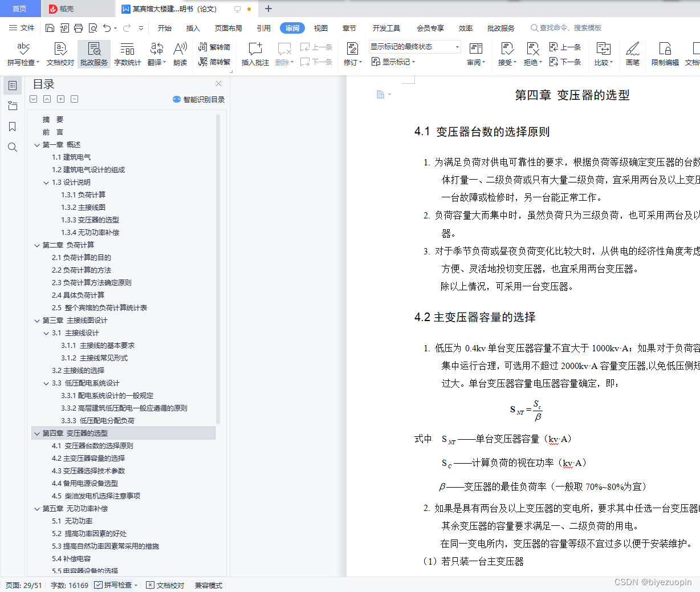Switch to the 页面布局 ribbon tab
The height and width of the screenshot is (592, 700).
[229, 28]
